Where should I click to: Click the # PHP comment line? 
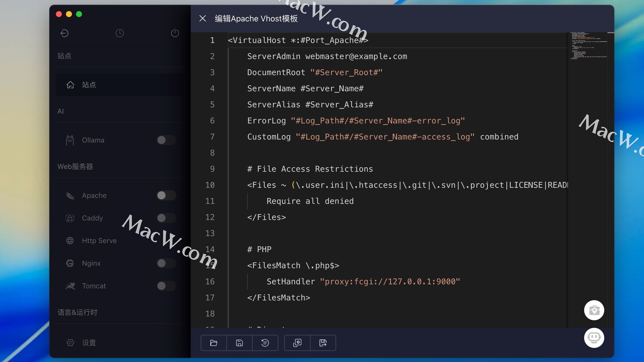259,249
